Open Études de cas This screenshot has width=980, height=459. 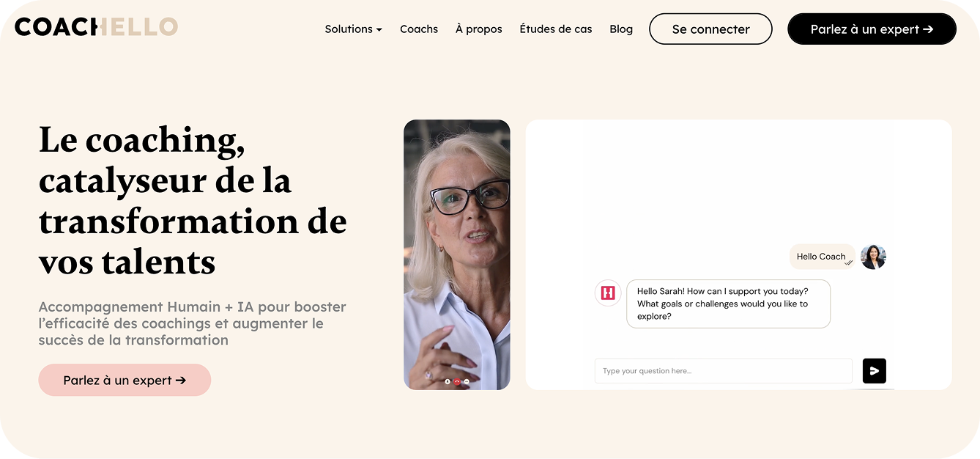(x=556, y=29)
